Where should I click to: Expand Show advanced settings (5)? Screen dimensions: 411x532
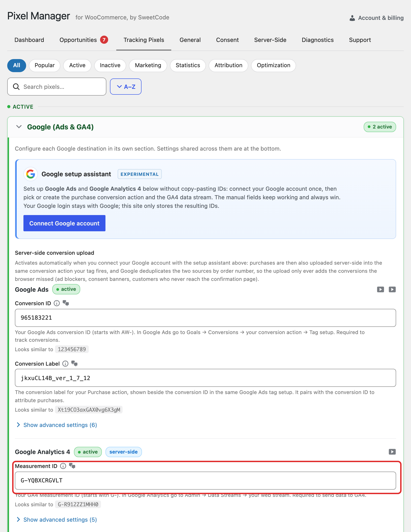tap(57, 520)
